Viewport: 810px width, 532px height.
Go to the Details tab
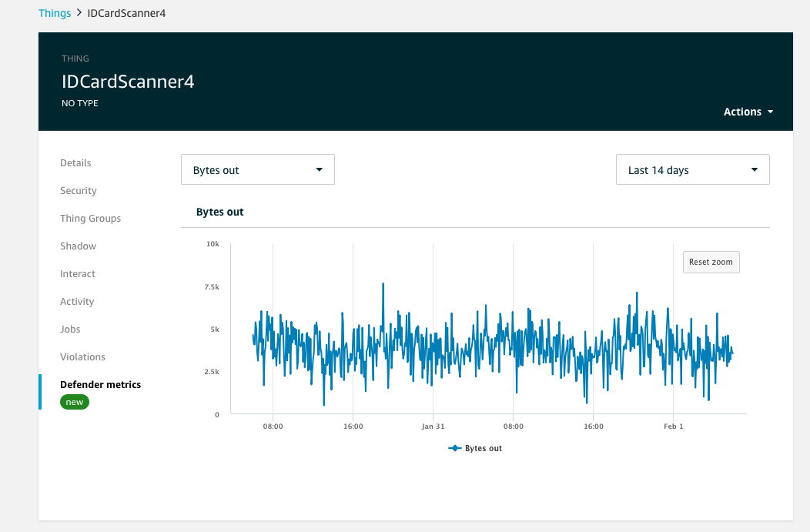75,162
